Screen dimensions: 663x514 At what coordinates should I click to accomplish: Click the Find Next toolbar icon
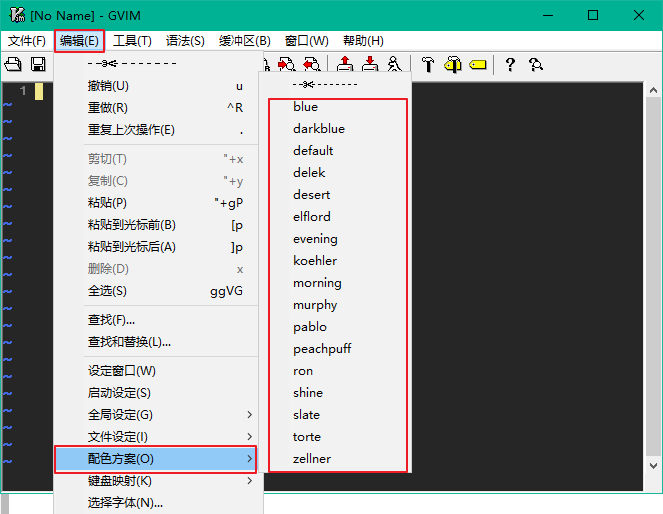(x=287, y=64)
